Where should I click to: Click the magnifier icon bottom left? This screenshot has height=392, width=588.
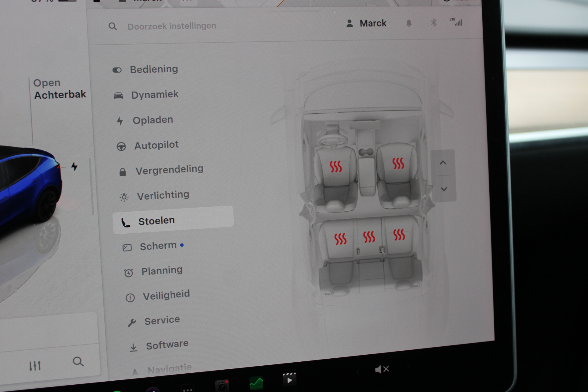(78, 362)
